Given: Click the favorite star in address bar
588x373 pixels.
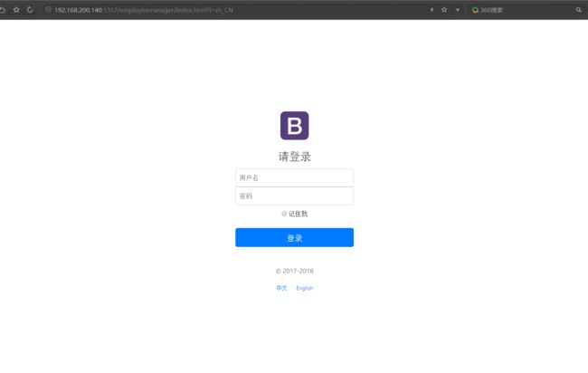Looking at the screenshot, I should point(444,10).
